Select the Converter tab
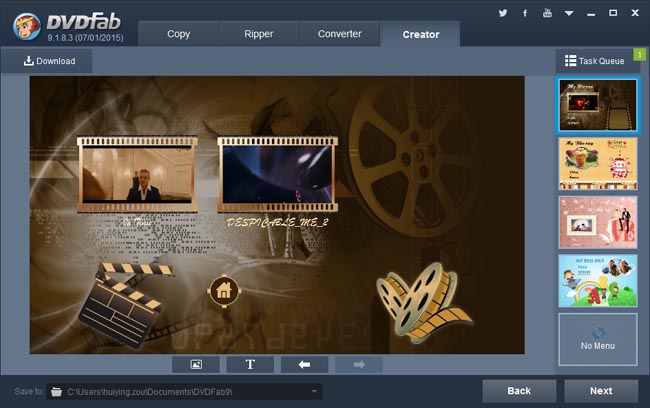650x408 pixels. click(x=340, y=34)
